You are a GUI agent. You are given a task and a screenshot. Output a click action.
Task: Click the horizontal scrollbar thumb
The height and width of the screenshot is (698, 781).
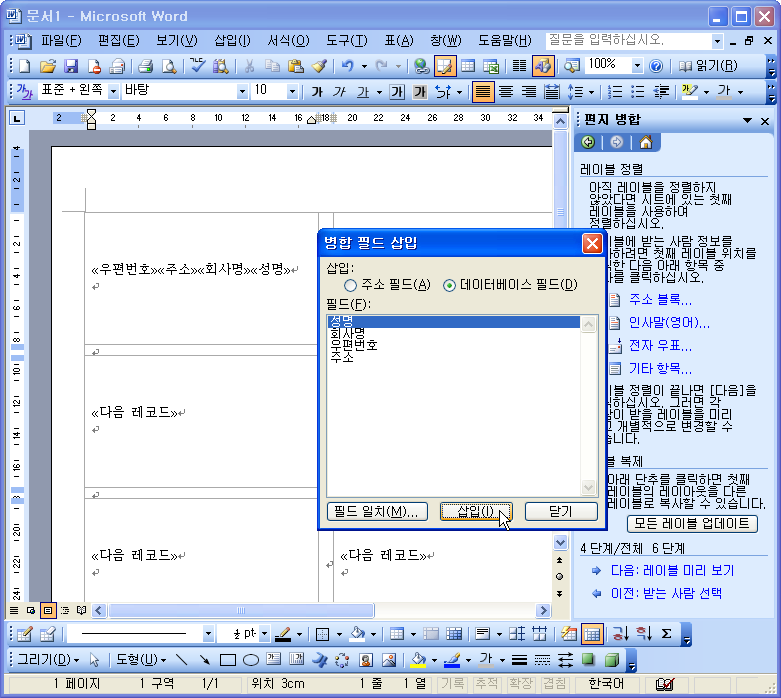point(241,610)
